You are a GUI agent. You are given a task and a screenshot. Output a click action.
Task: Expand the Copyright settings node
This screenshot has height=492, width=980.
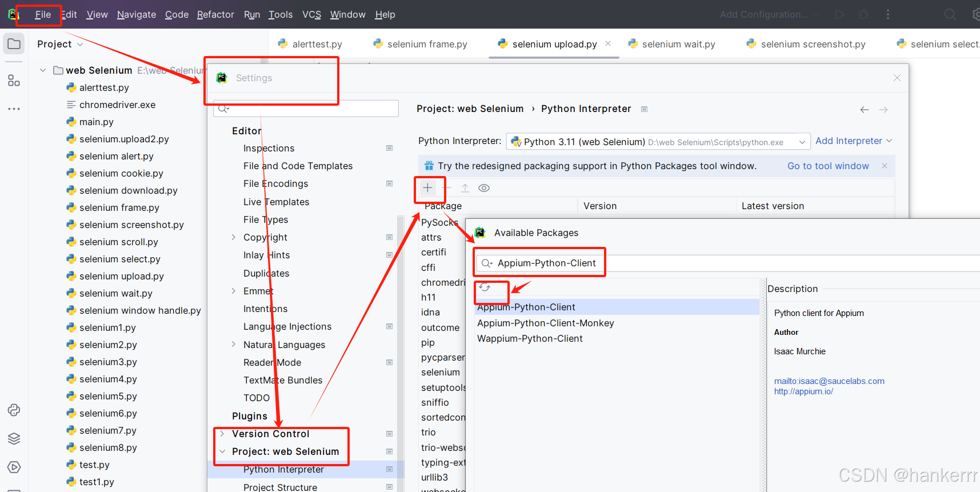pyautogui.click(x=233, y=237)
